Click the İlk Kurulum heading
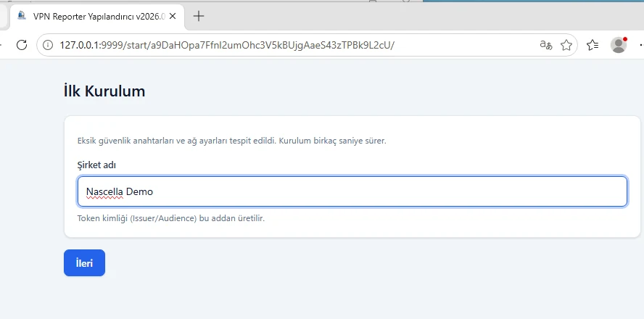This screenshot has width=644, height=319. [x=104, y=91]
